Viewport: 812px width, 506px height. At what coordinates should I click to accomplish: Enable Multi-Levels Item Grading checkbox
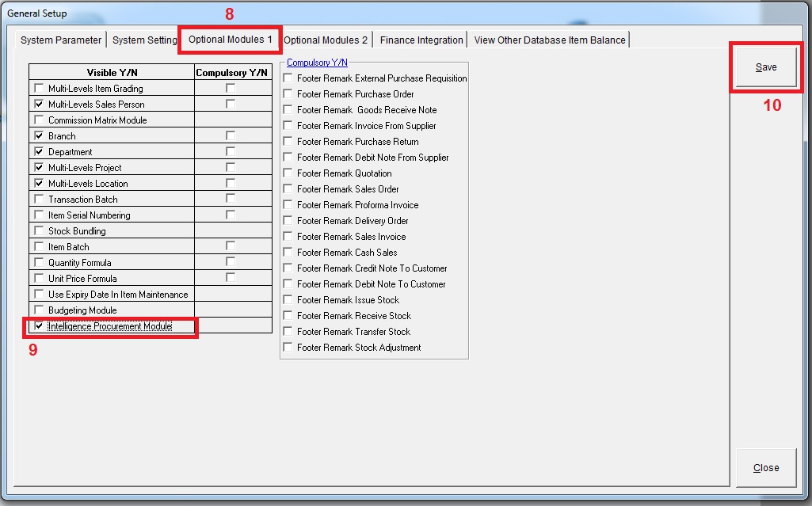tap(39, 89)
